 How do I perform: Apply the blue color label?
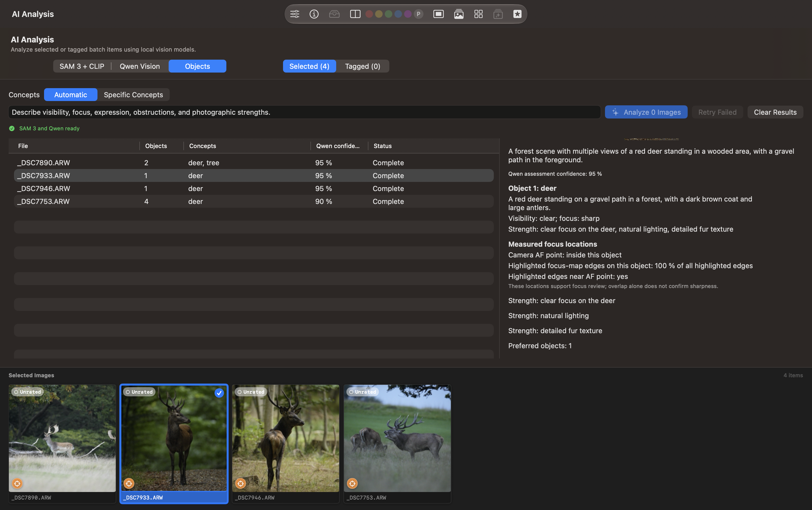tap(398, 14)
